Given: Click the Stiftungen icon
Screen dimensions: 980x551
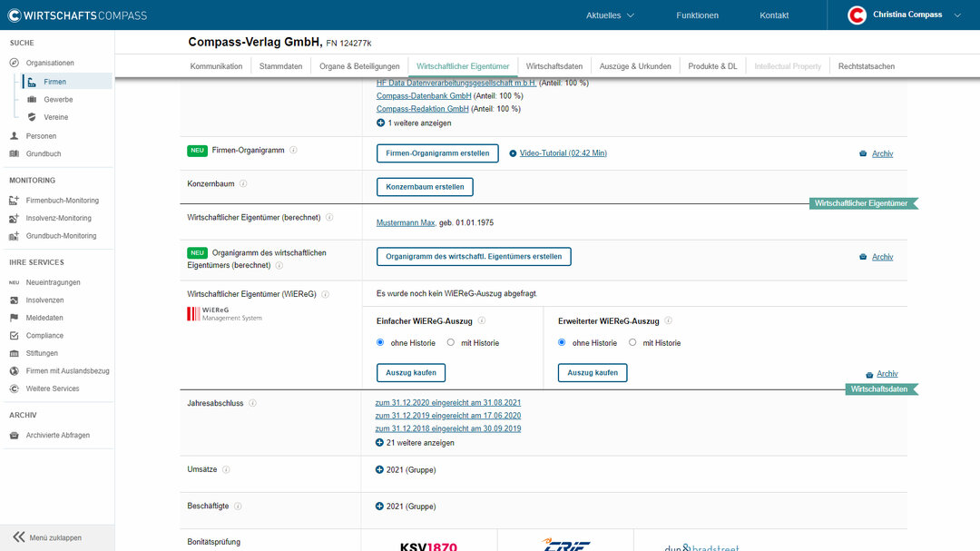Looking at the screenshot, I should [15, 353].
